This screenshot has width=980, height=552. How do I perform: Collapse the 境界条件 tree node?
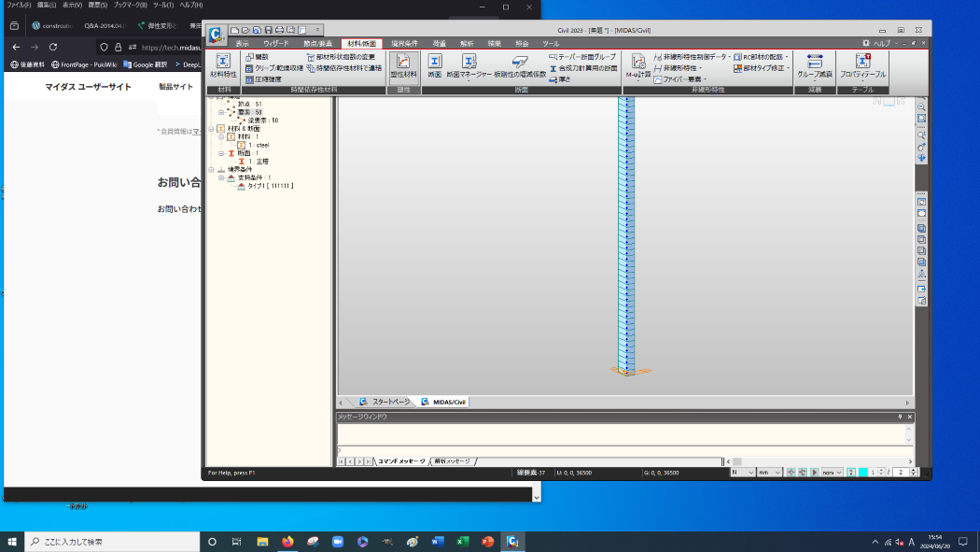click(211, 169)
